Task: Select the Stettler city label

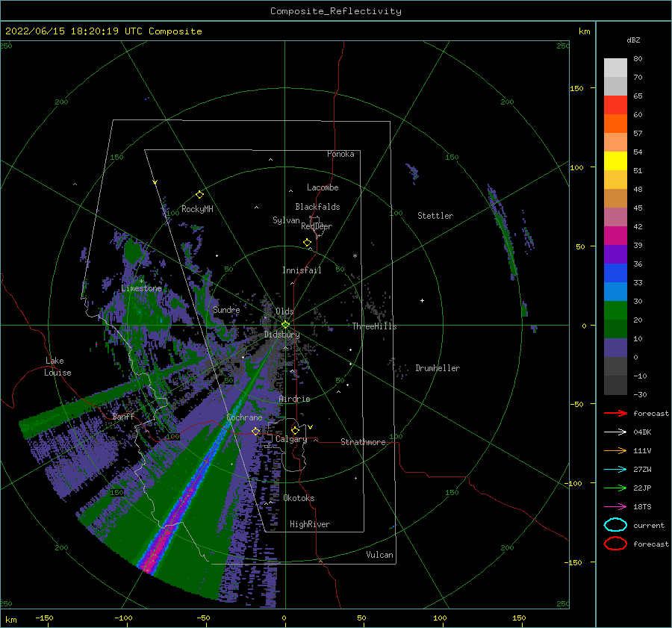Action: point(435,216)
